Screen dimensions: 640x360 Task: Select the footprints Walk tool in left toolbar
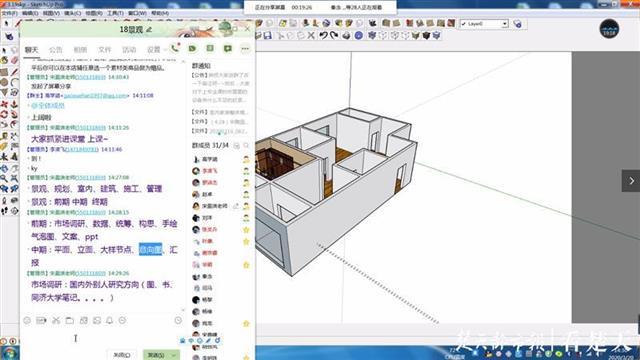point(4,211)
